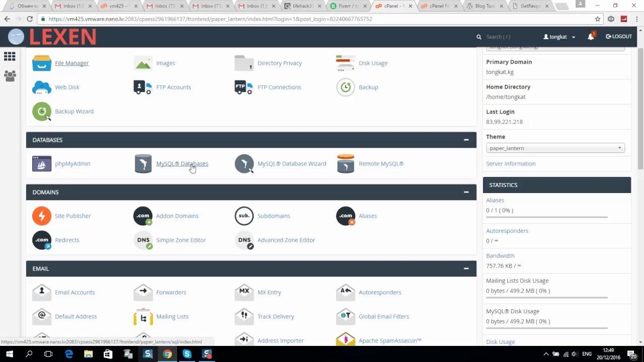Viewport: 644px width, 362px height.
Task: Open the Backup icon
Action: (346, 87)
